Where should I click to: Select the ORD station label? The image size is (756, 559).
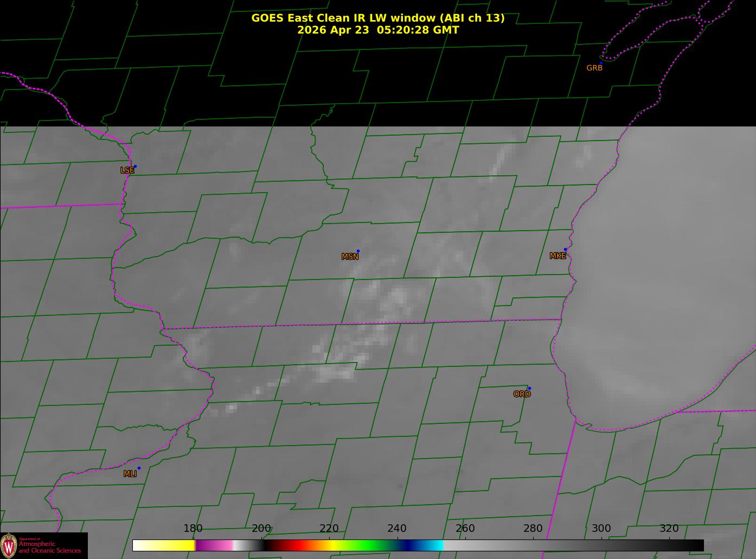522,394
